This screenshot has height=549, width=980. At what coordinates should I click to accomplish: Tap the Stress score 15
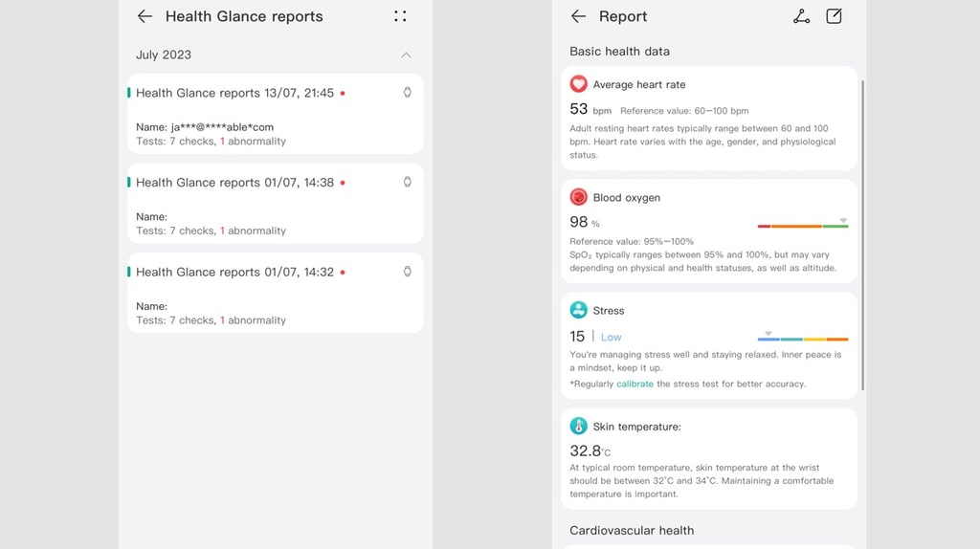click(577, 337)
